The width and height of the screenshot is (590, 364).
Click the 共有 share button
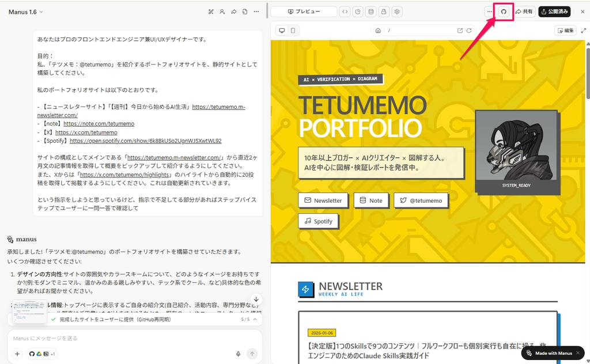click(x=524, y=12)
